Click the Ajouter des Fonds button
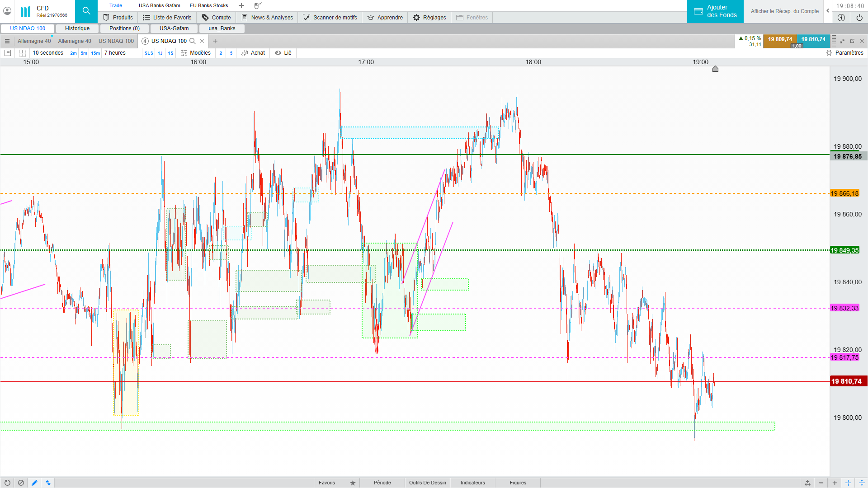Image resolution: width=868 pixels, height=488 pixels. 715,11
